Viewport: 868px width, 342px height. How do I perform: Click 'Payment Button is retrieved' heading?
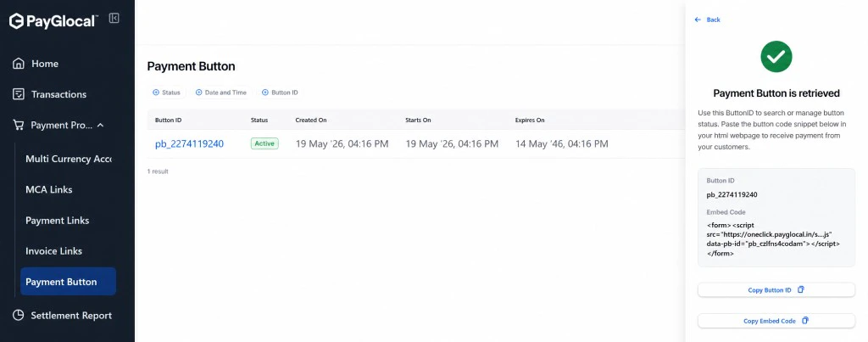[776, 93]
